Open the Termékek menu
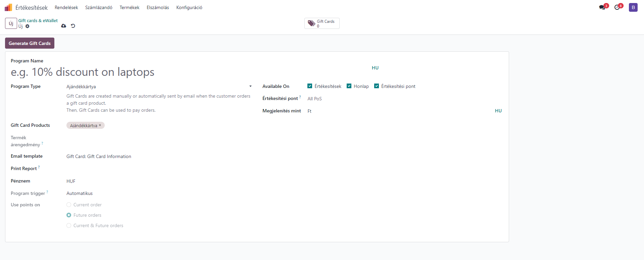 point(130,7)
